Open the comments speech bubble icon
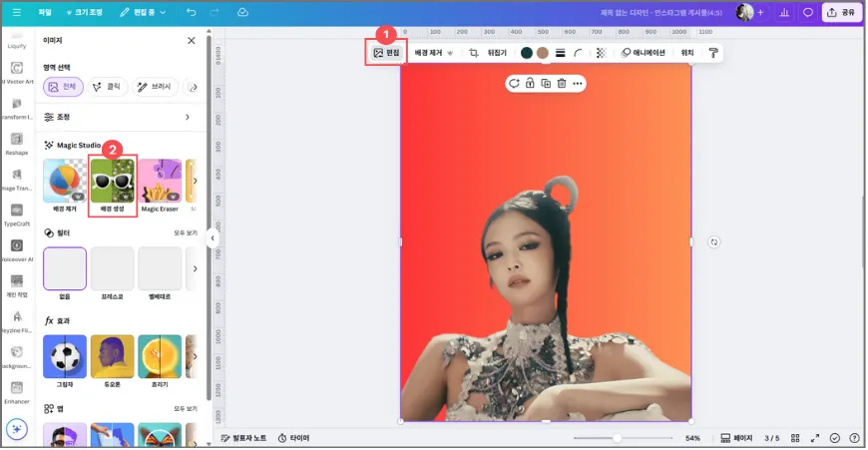 pos(808,12)
